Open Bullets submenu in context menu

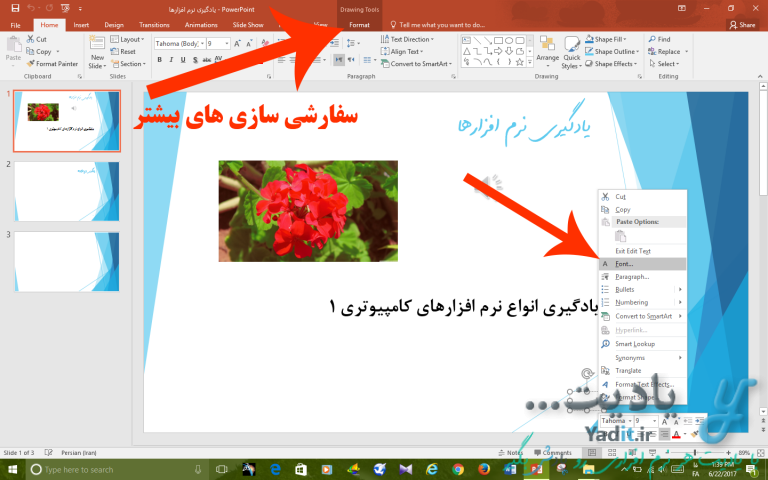(643, 289)
